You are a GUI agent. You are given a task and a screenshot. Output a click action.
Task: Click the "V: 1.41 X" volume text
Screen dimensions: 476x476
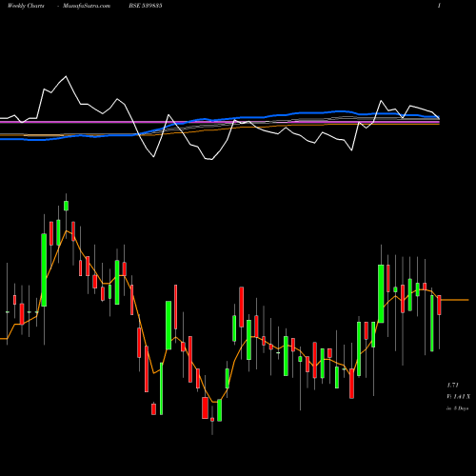pyautogui.click(x=458, y=397)
